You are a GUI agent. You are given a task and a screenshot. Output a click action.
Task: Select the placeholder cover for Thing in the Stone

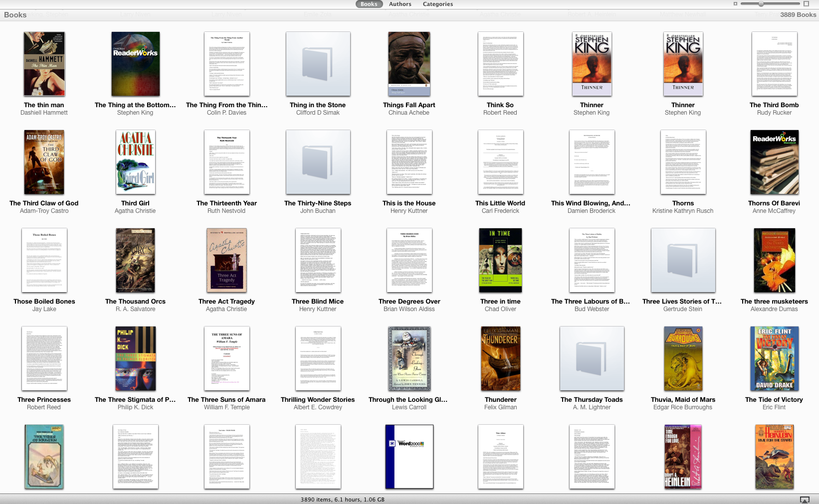318,64
